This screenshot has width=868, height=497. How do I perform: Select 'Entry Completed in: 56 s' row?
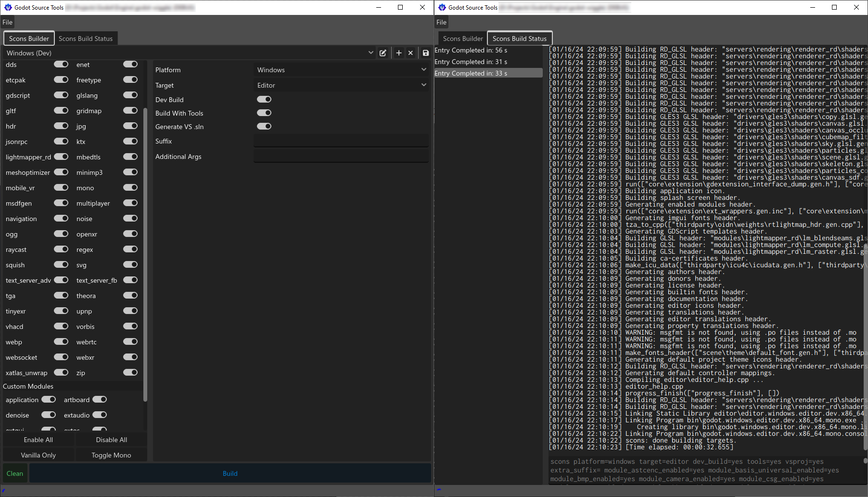pyautogui.click(x=488, y=50)
